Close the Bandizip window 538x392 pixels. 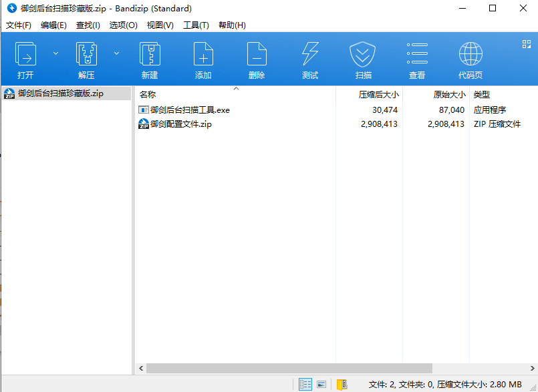(x=523, y=8)
